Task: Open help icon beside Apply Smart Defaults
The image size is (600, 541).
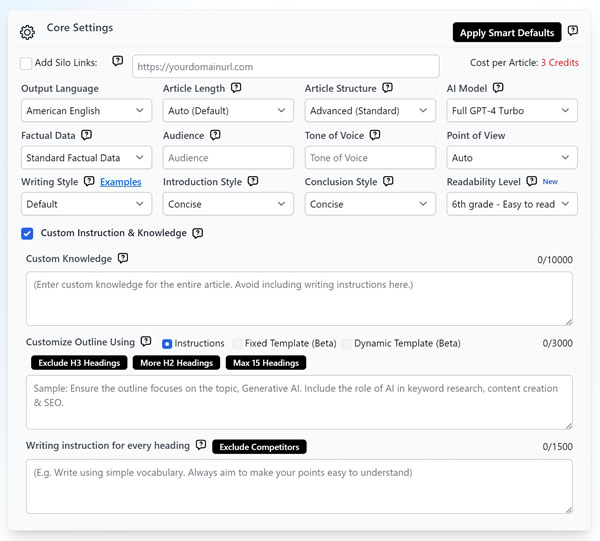Action: [572, 30]
